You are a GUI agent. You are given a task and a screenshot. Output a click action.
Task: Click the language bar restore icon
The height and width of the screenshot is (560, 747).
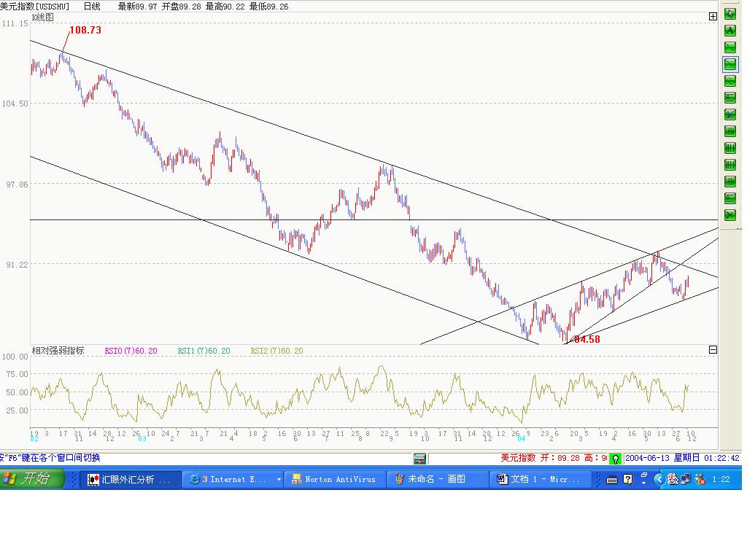(644, 475)
